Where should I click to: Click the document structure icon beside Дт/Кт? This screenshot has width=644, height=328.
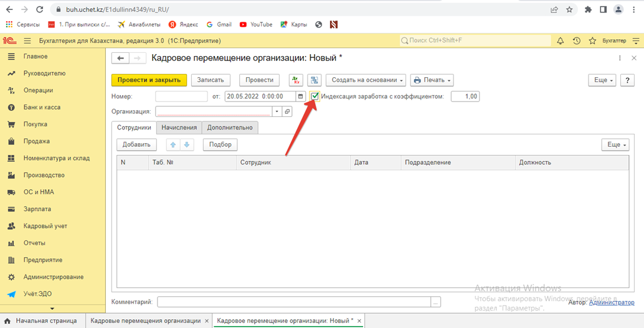(x=314, y=80)
